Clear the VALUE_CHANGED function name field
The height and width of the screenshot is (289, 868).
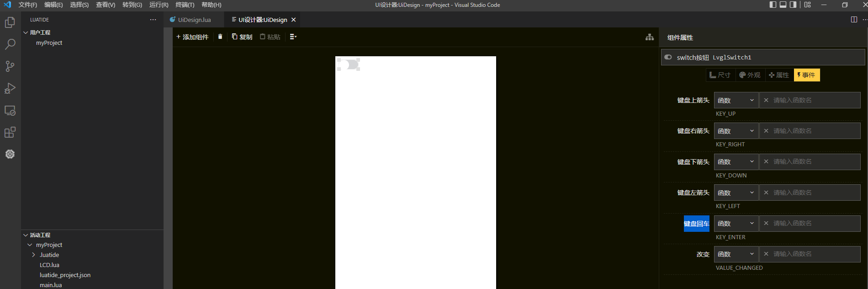coord(766,254)
